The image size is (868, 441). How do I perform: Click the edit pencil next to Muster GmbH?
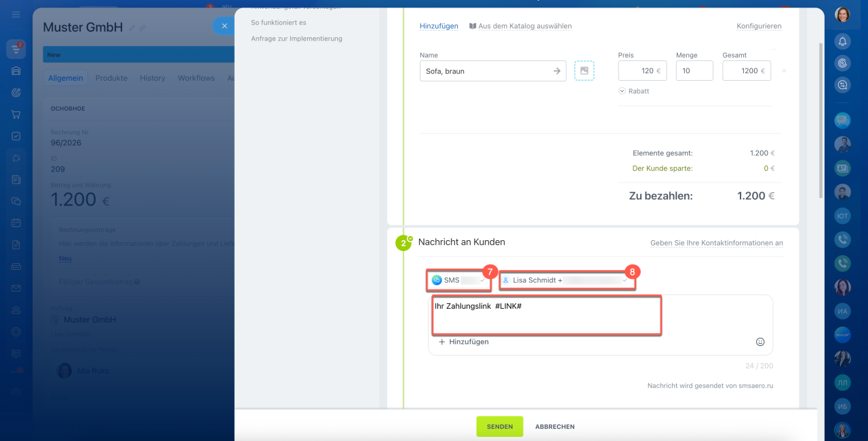132,28
